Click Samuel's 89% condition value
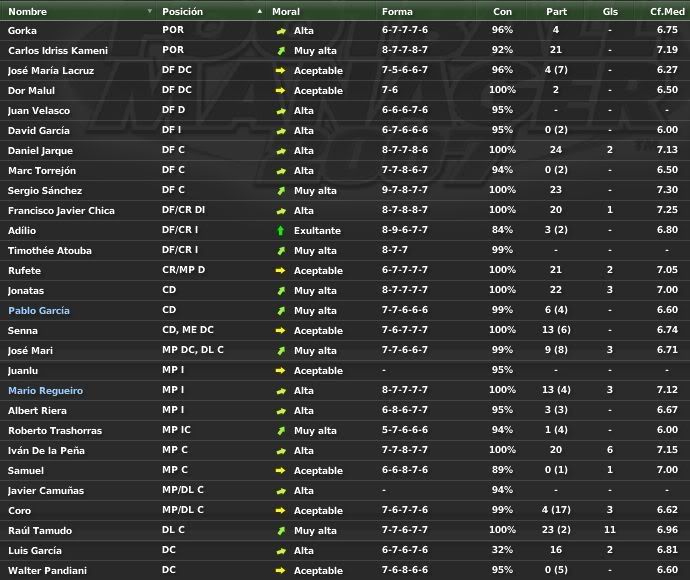690x580 pixels. click(x=502, y=470)
